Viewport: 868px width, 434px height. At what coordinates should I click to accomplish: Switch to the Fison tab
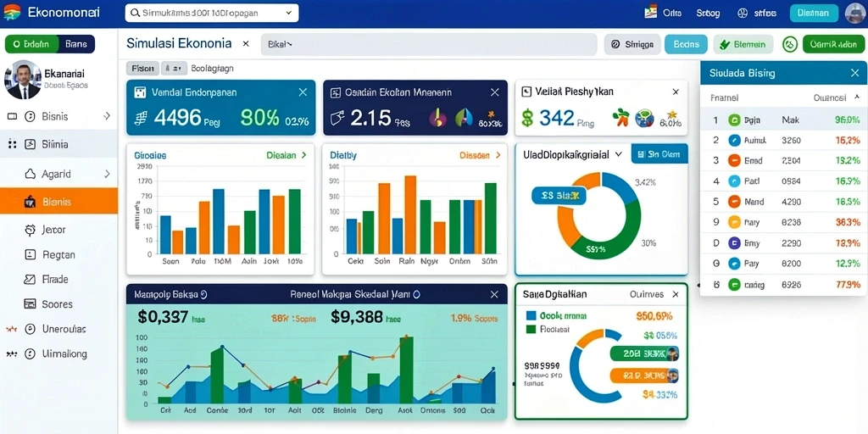(142, 69)
